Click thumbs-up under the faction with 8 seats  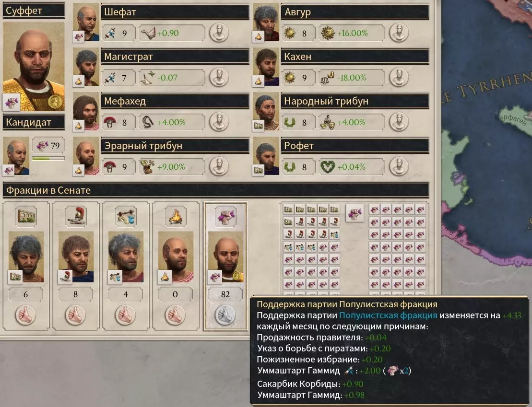coord(76,315)
